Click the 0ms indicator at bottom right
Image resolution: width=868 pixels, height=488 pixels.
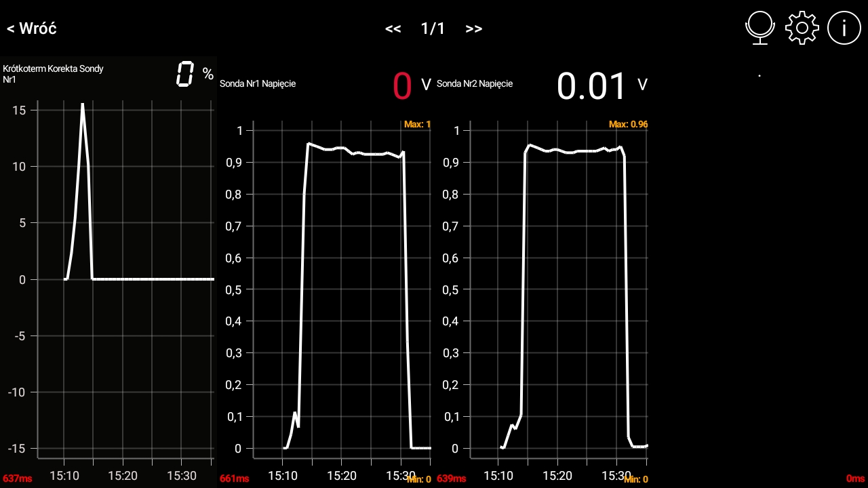click(x=855, y=479)
